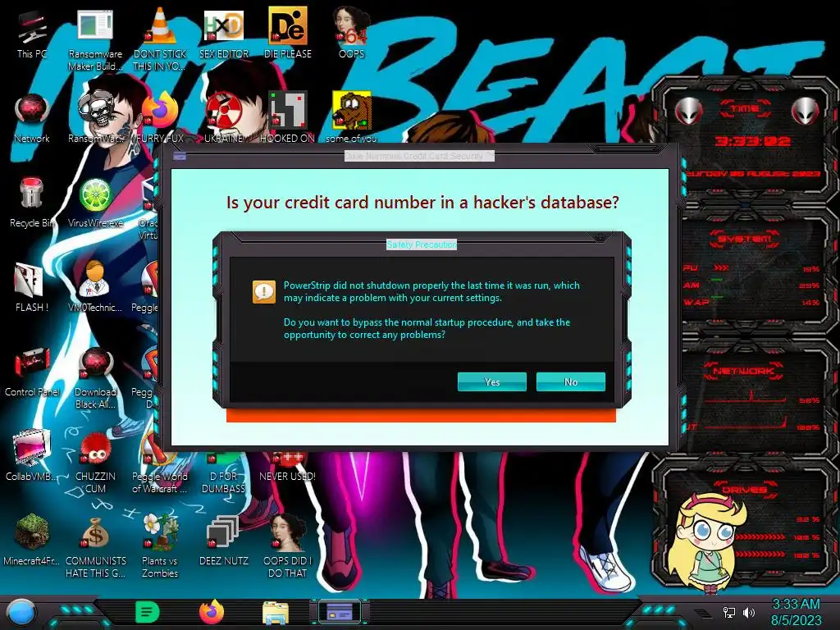Click No in Safety Precaution dialog
Image resolution: width=840 pixels, height=630 pixels.
571,382
